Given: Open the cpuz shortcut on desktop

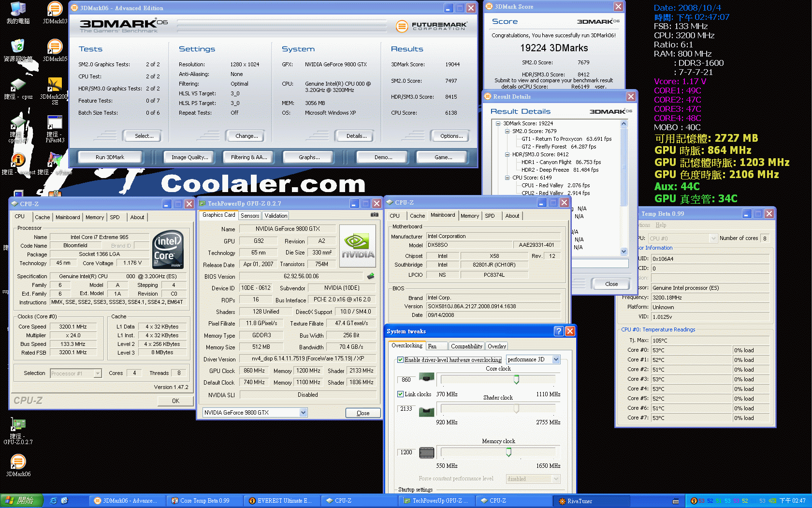Looking at the screenshot, I should click(x=18, y=89).
